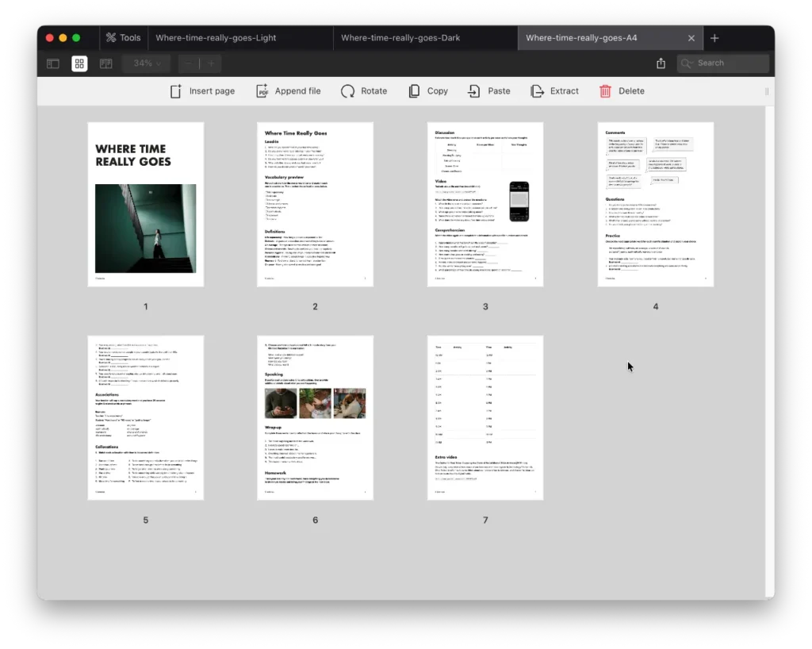812x649 pixels.
Task: Open a new tab with plus button
Action: 714,38
